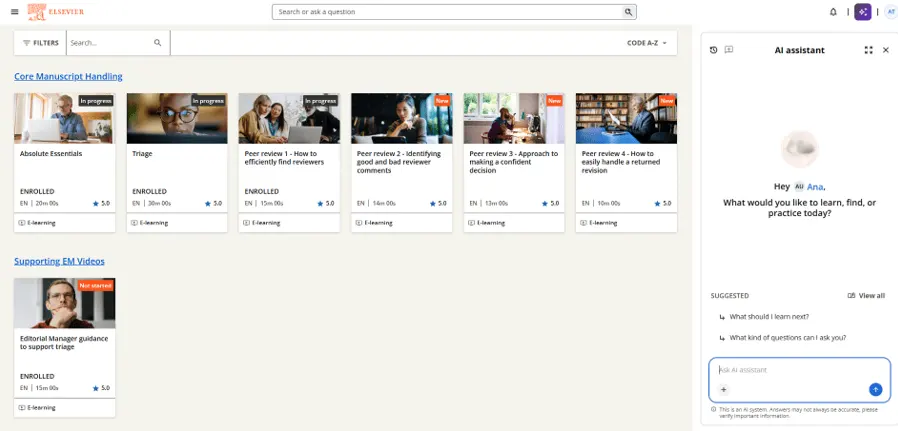Click the AI assistant cloud avatar
The image size is (898, 431).
799,149
